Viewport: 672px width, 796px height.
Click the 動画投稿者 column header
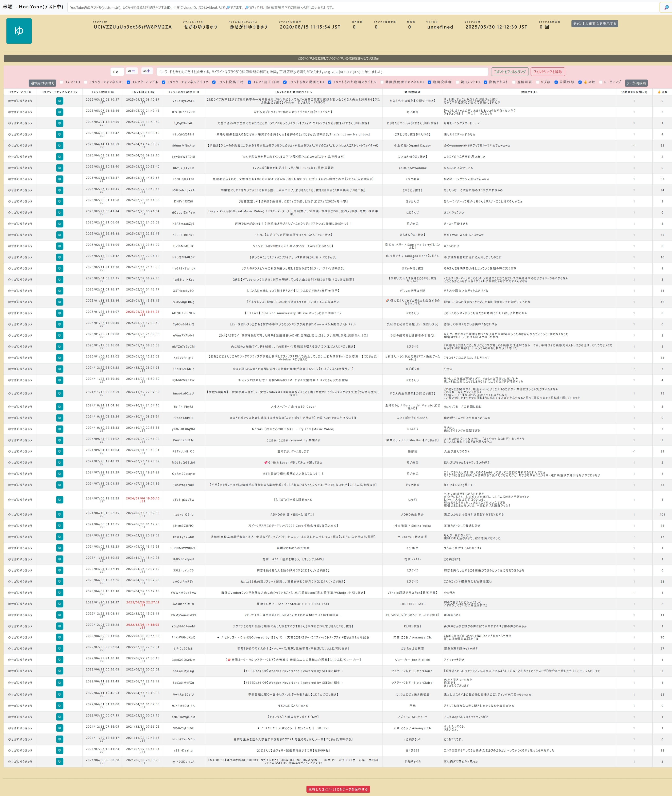(412, 92)
